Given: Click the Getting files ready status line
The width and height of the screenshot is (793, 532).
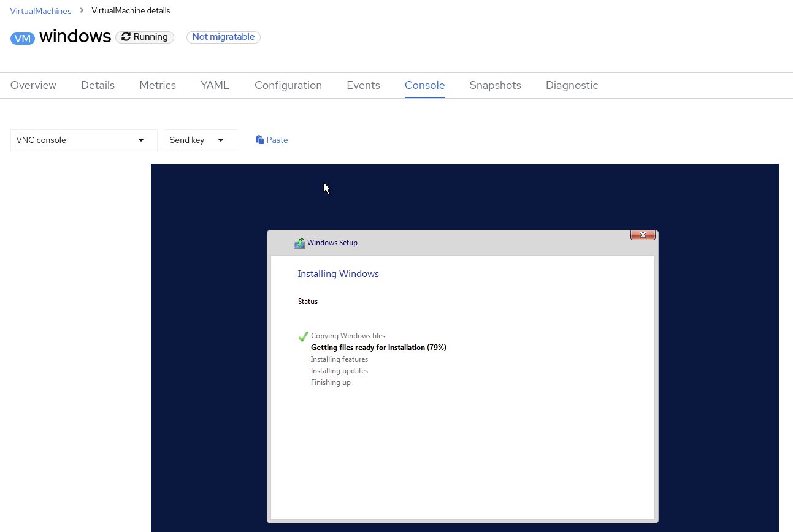Looking at the screenshot, I should click(378, 348).
